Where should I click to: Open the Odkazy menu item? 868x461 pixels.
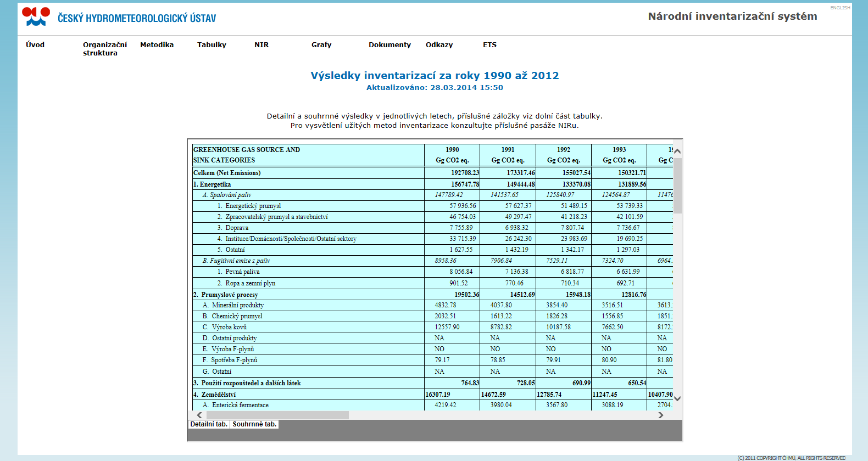[439, 45]
